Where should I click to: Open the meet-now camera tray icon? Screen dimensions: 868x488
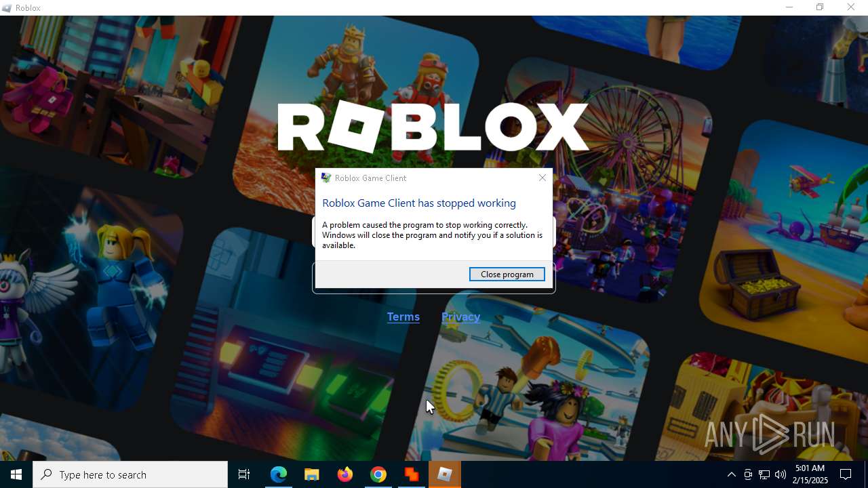(x=748, y=474)
